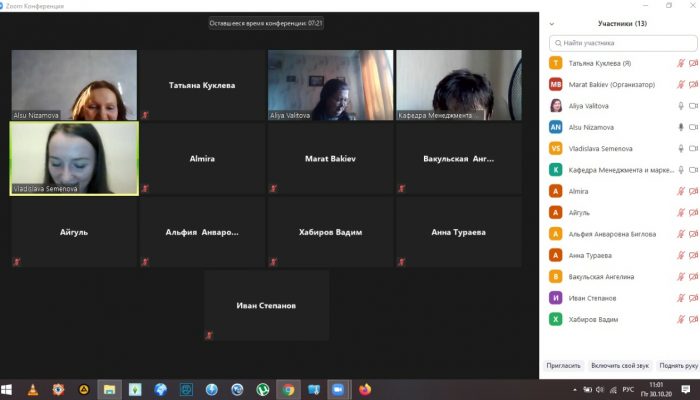Select Vladislava Semenova's highlighted video tile
Screen dimensions: 700x400
tap(74, 158)
